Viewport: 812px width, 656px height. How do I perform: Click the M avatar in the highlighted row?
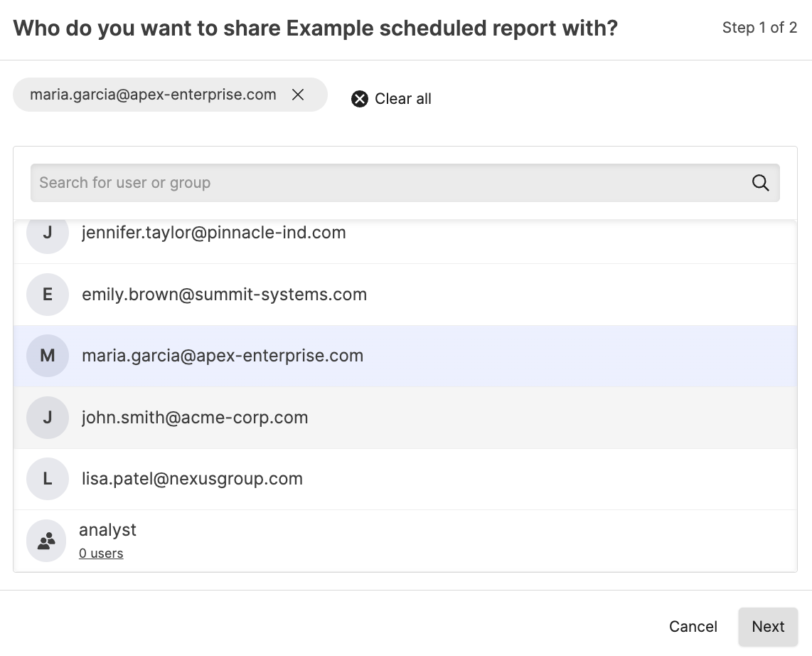(x=48, y=356)
